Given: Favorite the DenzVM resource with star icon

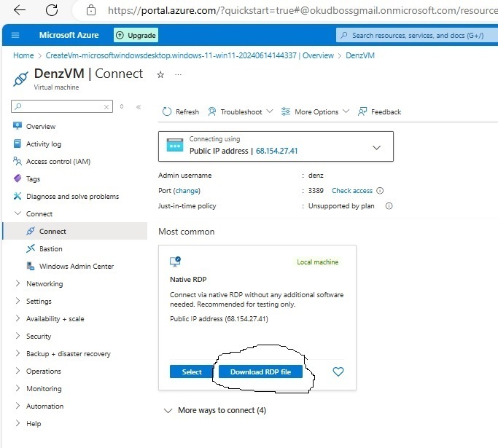Looking at the screenshot, I should coord(160,74).
